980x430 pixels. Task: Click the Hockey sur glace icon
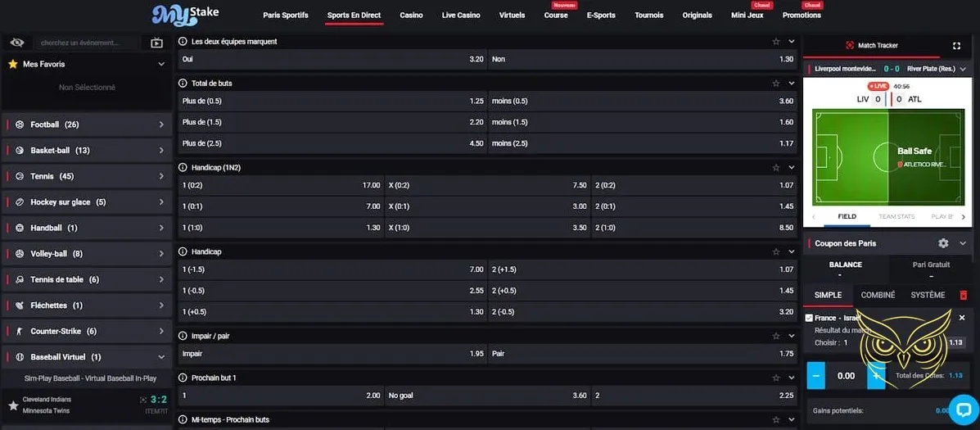(20, 201)
